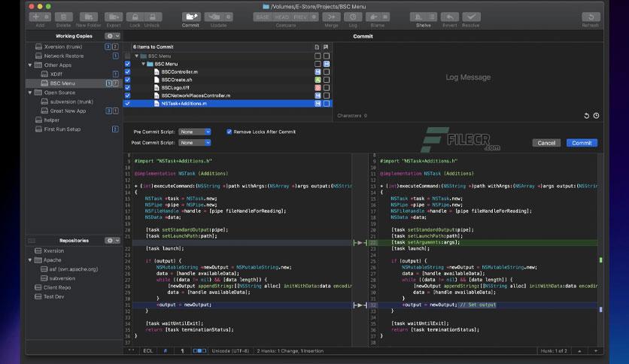The width and height of the screenshot is (629, 364).
Task: Toggle the paragraph marks status icon
Action: click(x=182, y=350)
